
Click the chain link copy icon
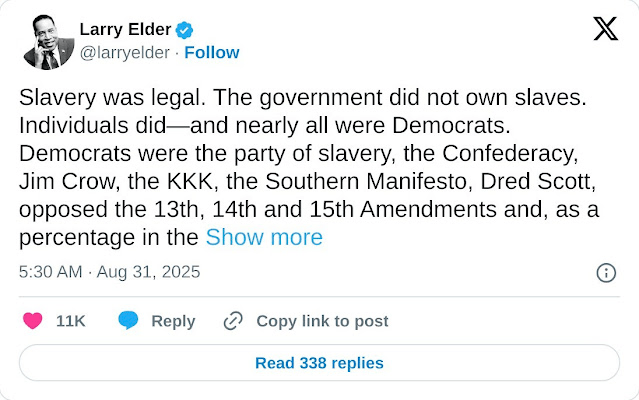(x=233, y=321)
